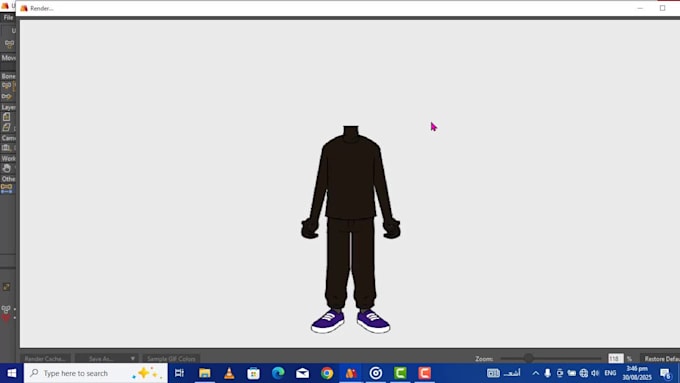The width and height of the screenshot is (680, 383).
Task: Click the Restore Defaults button
Action: [x=660, y=359]
